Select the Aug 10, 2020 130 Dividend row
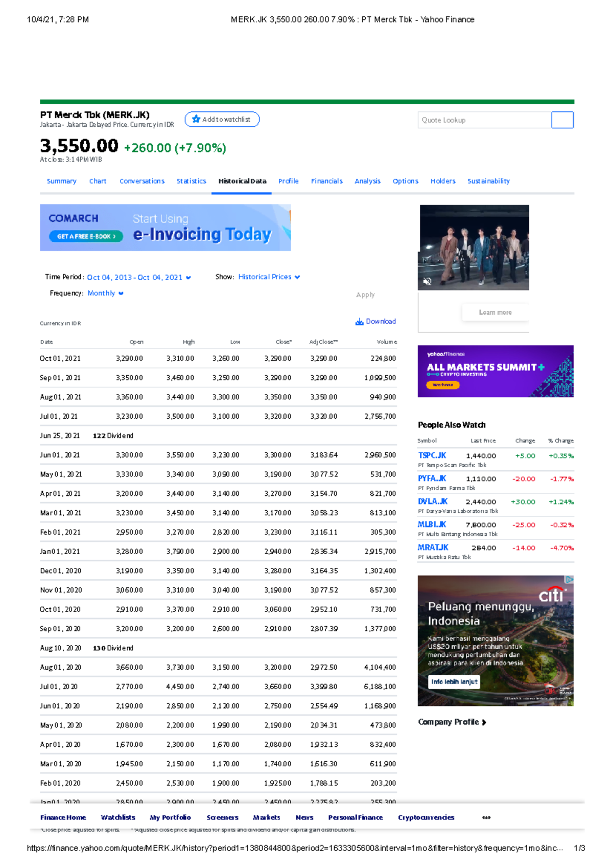The height and width of the screenshot is (868, 613). click(x=219, y=648)
